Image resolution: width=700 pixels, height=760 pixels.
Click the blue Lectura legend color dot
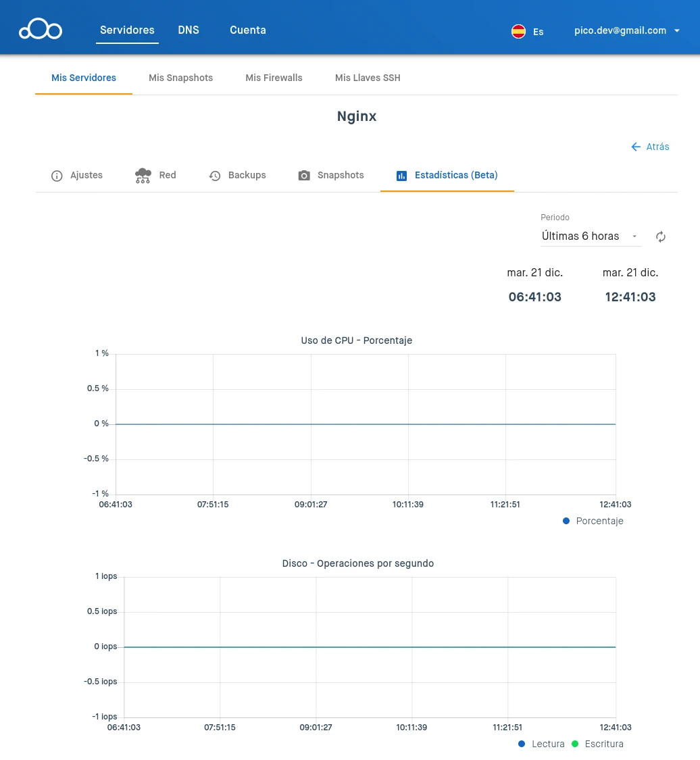(522, 744)
